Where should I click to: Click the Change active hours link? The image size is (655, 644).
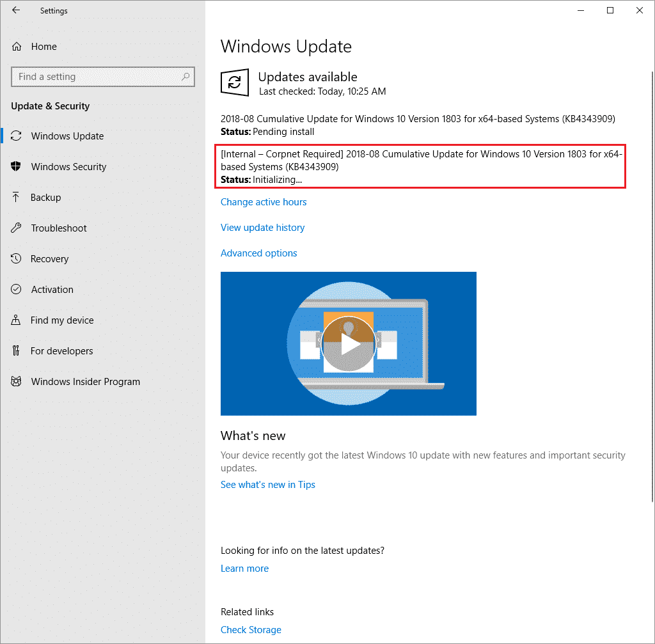264,202
